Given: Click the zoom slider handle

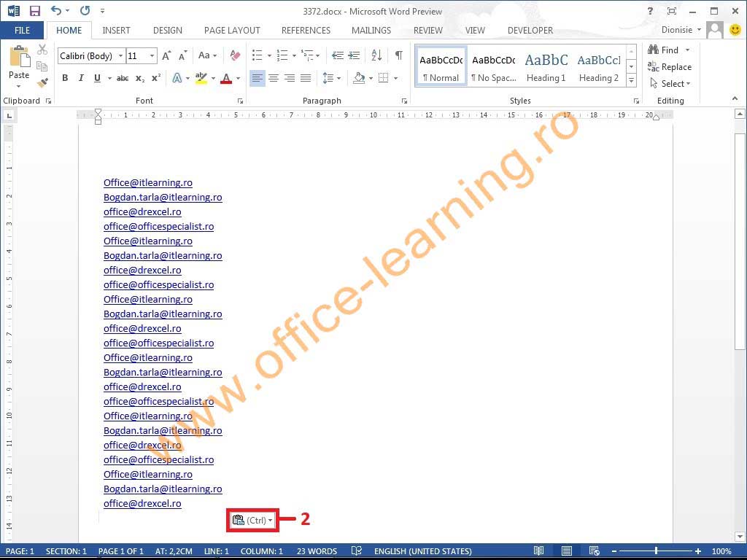Looking at the screenshot, I should 656,551.
